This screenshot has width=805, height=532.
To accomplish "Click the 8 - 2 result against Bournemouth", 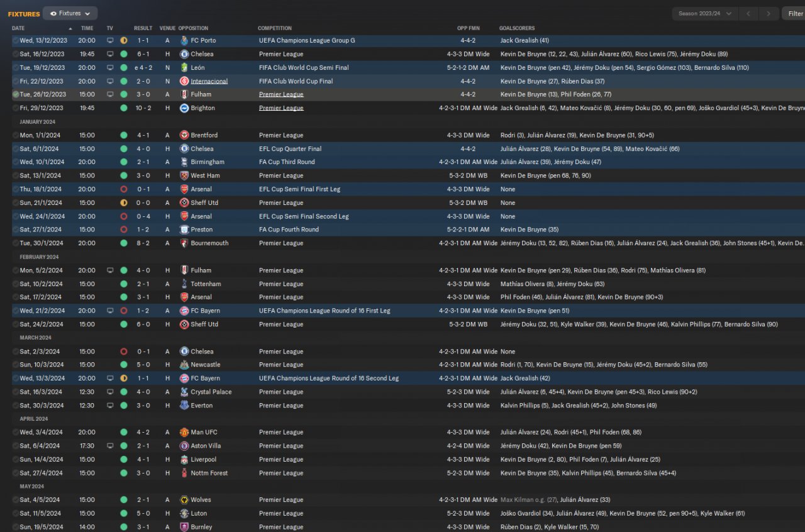I will point(143,243).
